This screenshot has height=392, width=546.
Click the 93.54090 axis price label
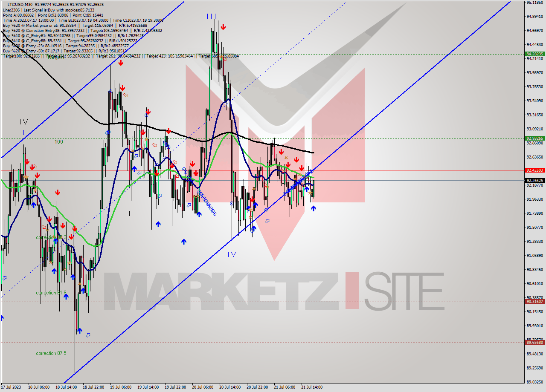(x=535, y=101)
